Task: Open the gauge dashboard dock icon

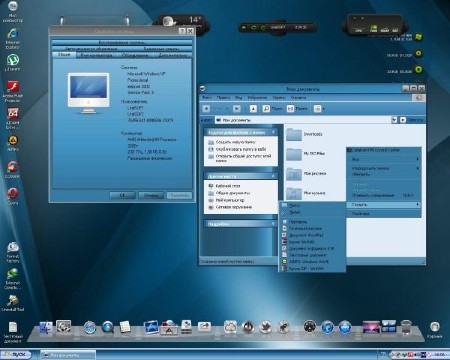Action: coord(310,327)
